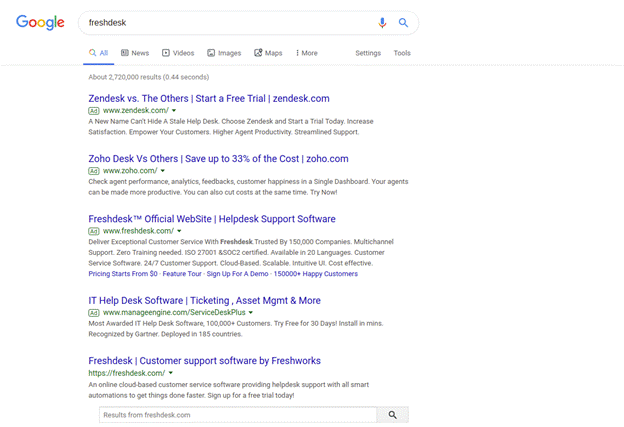Click the About 2,720,000 results text
The width and height of the screenshot is (624, 427).
click(149, 77)
